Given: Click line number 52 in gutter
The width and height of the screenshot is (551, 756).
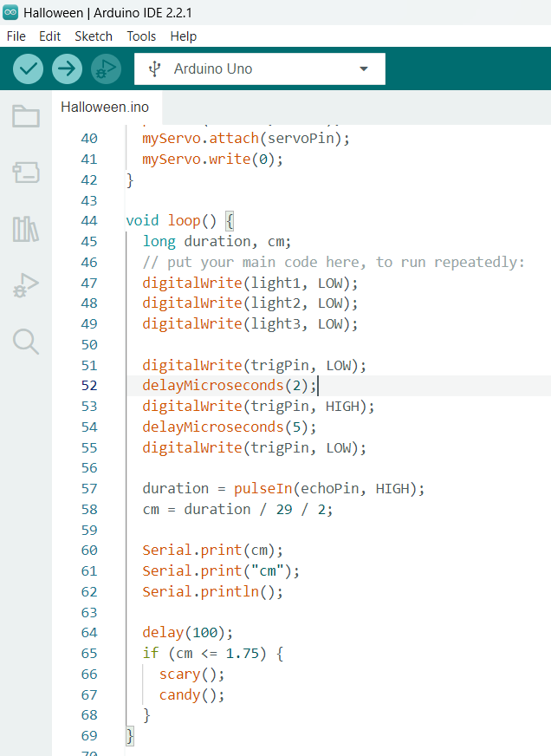Looking at the screenshot, I should click(89, 386).
